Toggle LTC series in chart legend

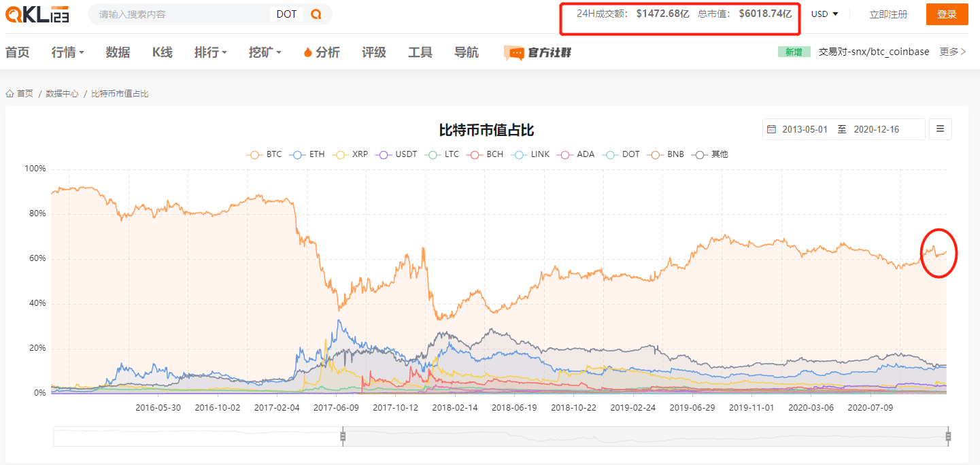coord(441,154)
